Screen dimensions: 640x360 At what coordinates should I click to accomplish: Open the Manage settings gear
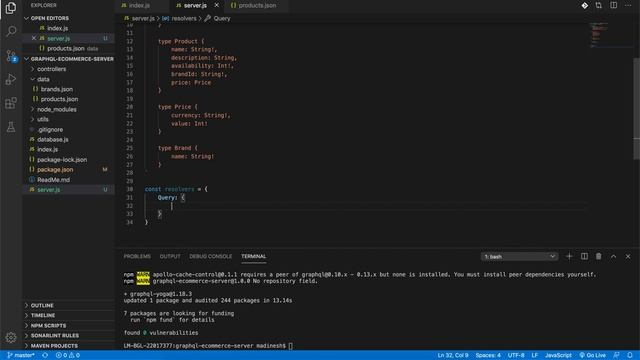tap(11, 337)
